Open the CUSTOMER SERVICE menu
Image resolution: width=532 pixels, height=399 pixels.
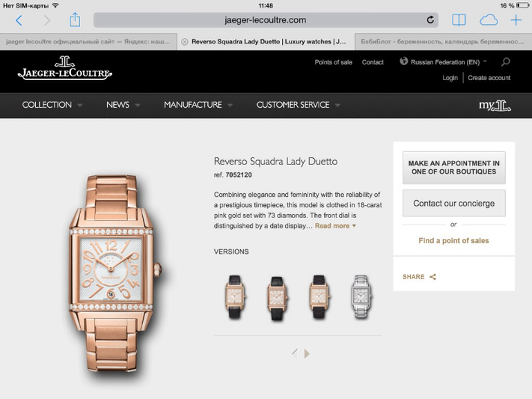[298, 105]
